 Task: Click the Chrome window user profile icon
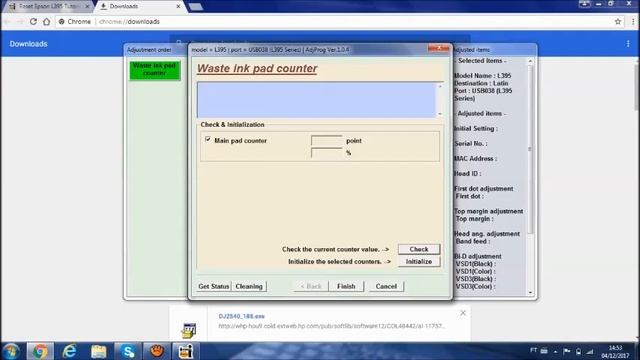584,4
